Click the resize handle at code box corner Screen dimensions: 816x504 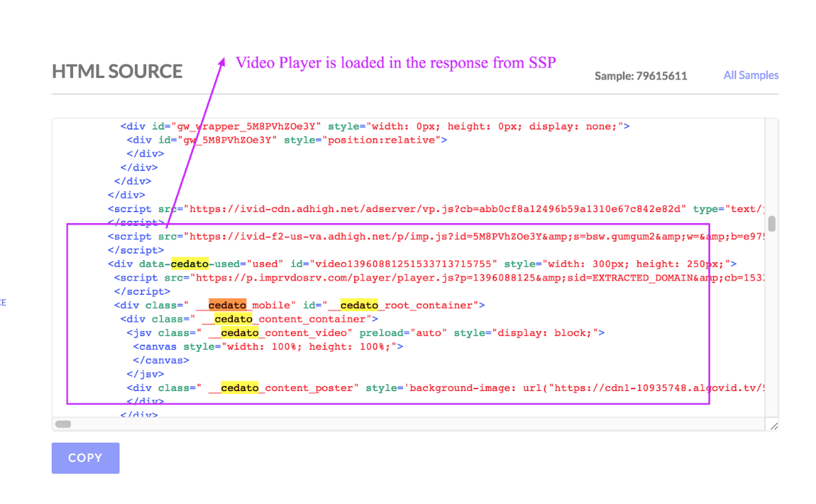coord(773,426)
